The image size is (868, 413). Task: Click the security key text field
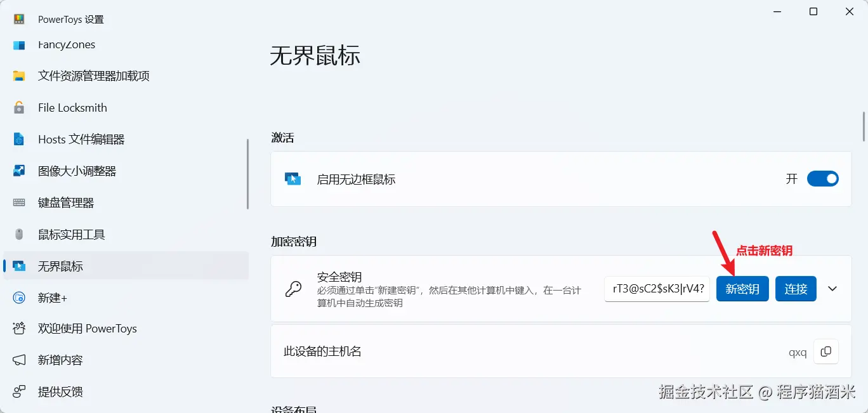coord(657,289)
